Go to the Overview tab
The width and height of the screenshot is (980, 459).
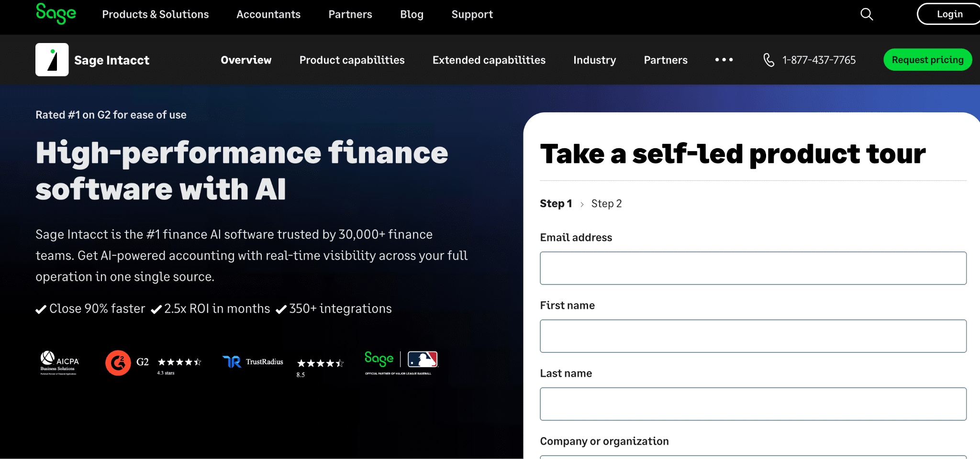click(246, 60)
